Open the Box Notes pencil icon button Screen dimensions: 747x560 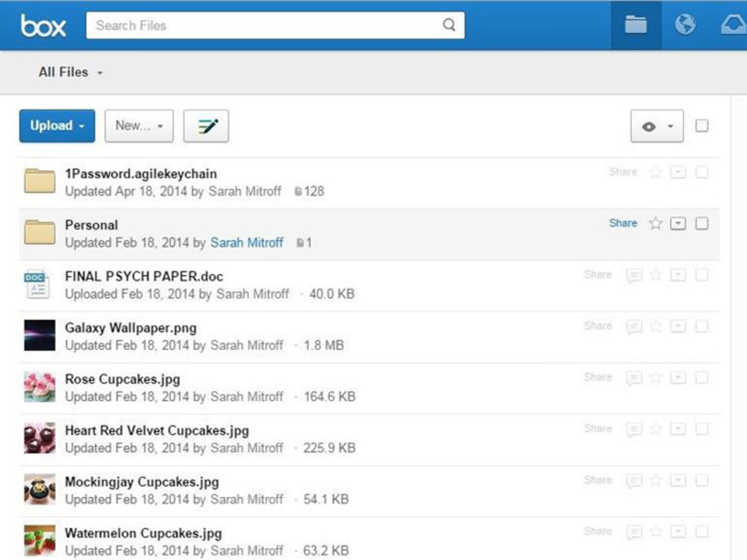pos(206,126)
